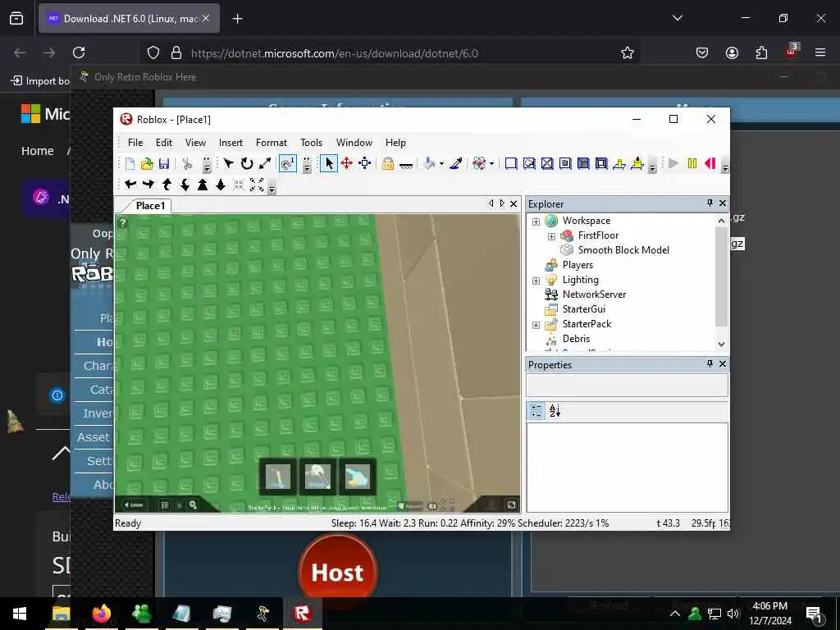The width and height of the screenshot is (840, 630).
Task: Select the eyedropper color picker tool
Action: (456, 164)
